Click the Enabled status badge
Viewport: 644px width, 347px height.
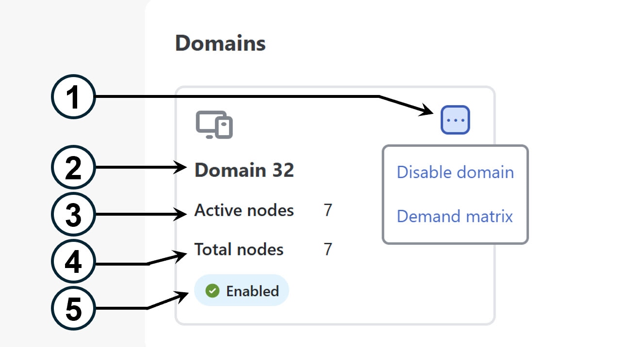coord(242,290)
